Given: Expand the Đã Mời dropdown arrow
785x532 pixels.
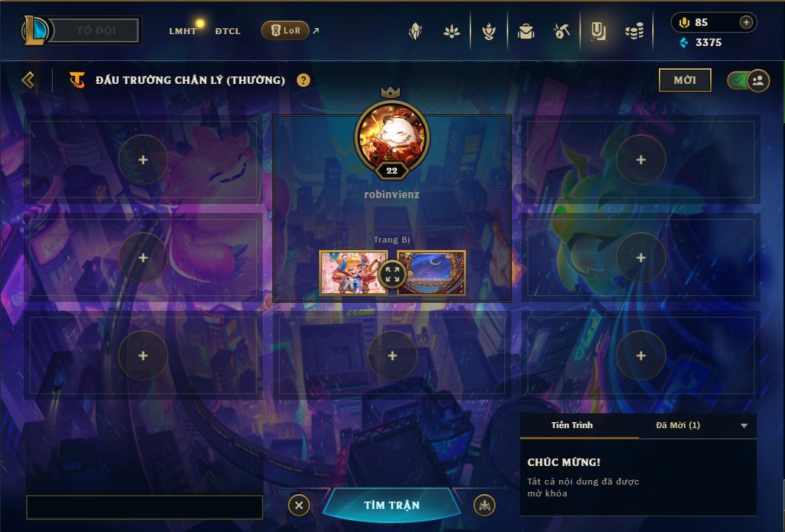Looking at the screenshot, I should (x=744, y=425).
